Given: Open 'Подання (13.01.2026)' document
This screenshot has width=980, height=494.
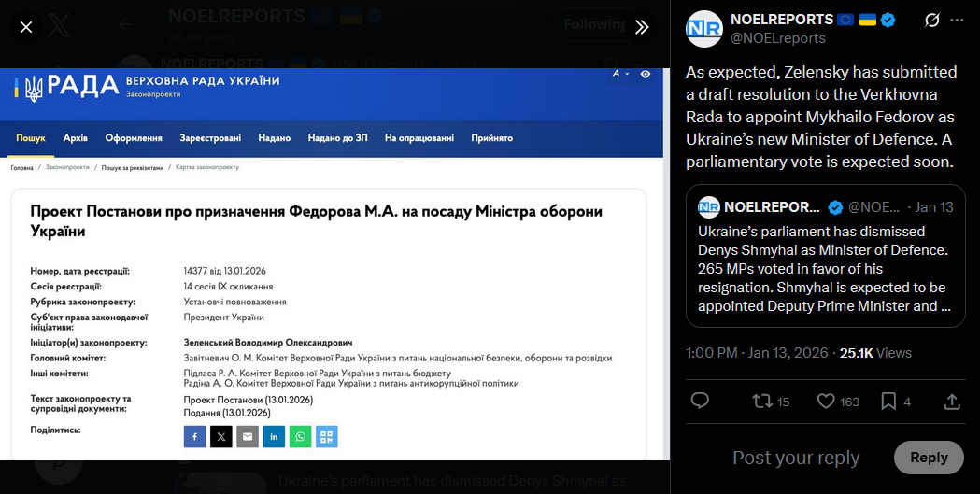Looking at the screenshot, I should tap(227, 413).
